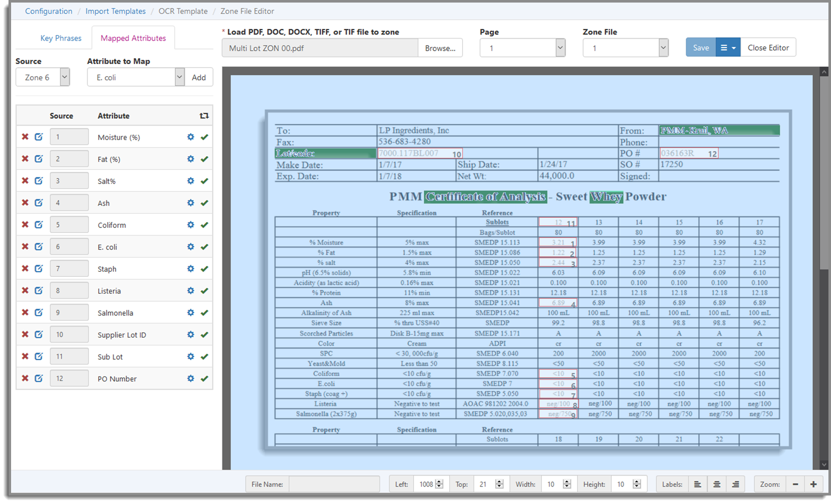
Task: Click the Add attribute button
Action: pos(199,77)
